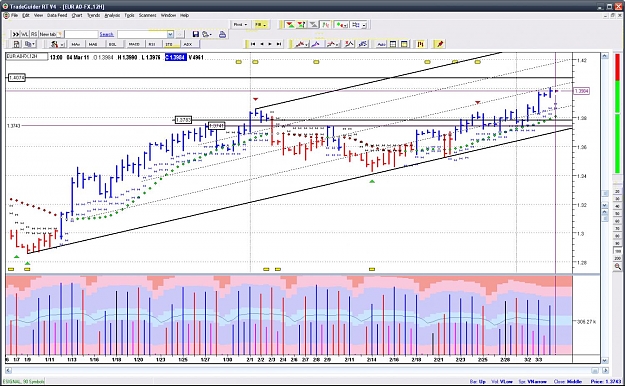Viewport: 625px width, 386px height.
Task: Open the copy pages dropdown icon
Action: [x=29, y=44]
